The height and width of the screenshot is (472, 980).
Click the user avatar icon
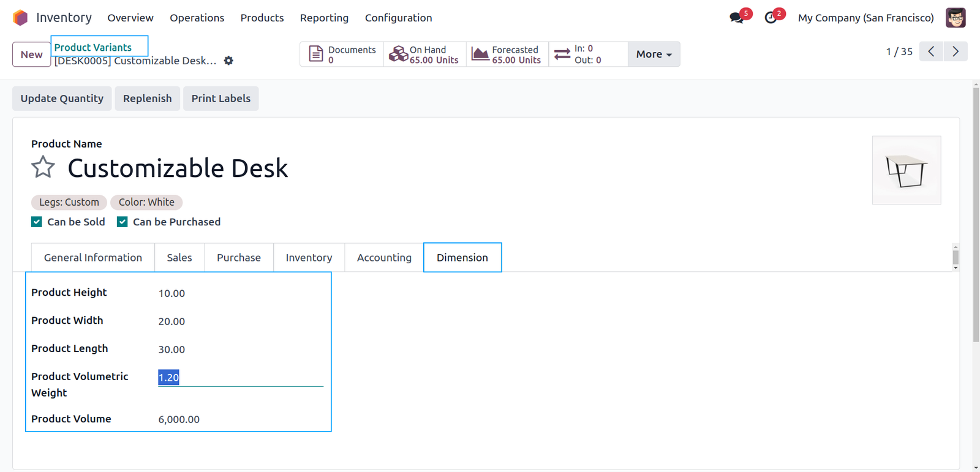(956, 18)
